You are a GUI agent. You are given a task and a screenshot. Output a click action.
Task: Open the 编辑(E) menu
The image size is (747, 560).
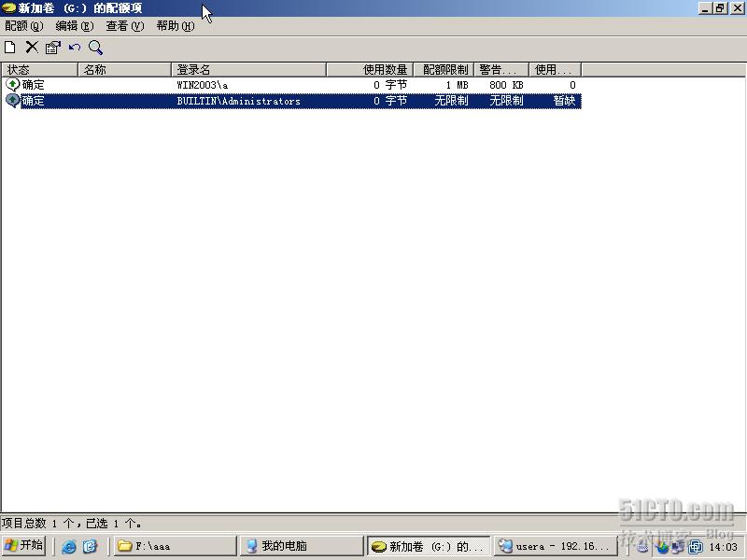[75, 26]
